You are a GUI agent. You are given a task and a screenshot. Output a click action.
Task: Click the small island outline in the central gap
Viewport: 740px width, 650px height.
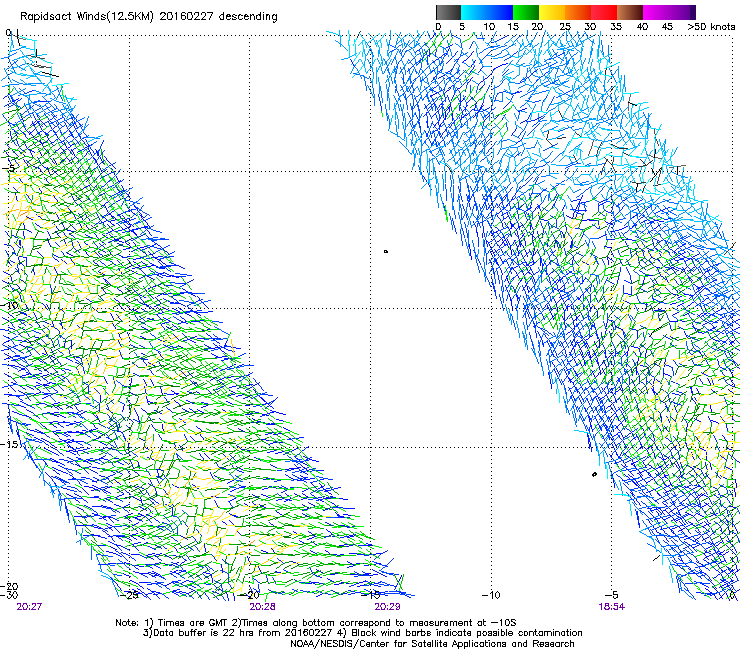point(386,252)
